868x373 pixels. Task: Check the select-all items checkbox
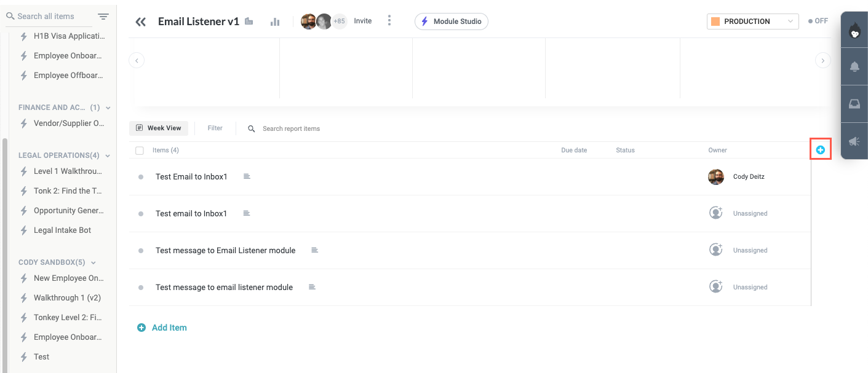pyautogui.click(x=140, y=150)
